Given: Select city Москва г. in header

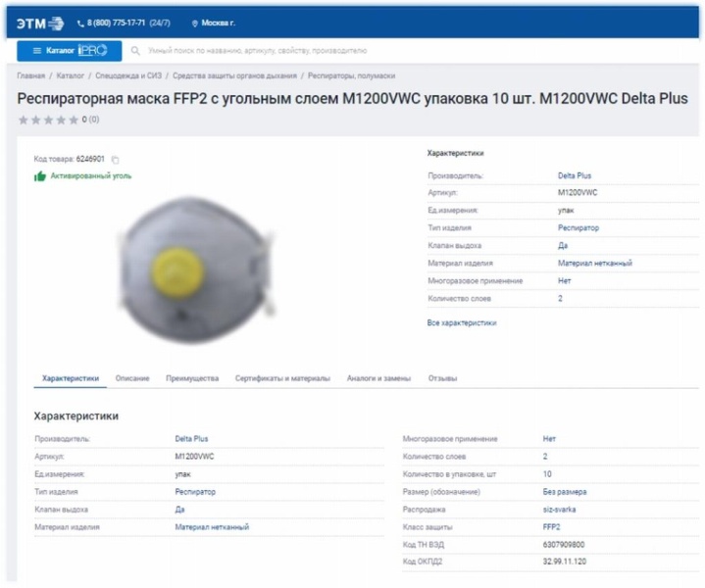Looking at the screenshot, I should [218, 23].
